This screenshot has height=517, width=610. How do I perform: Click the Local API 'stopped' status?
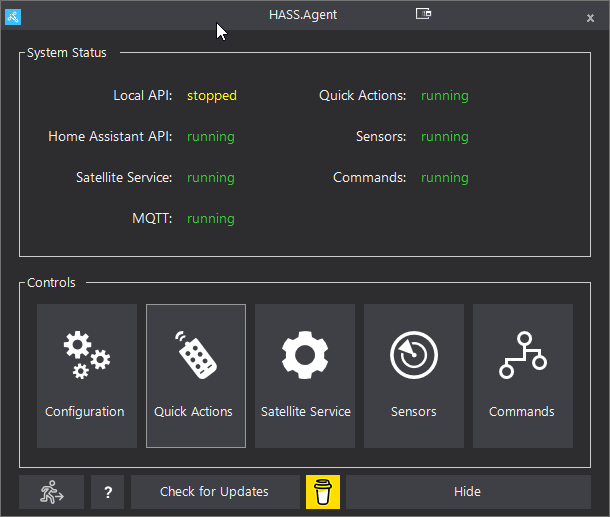click(x=212, y=96)
